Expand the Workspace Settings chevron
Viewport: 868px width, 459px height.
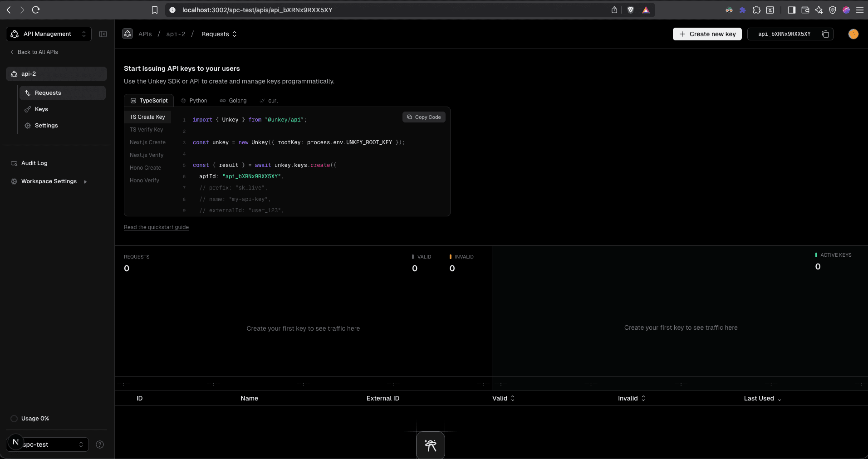point(85,181)
